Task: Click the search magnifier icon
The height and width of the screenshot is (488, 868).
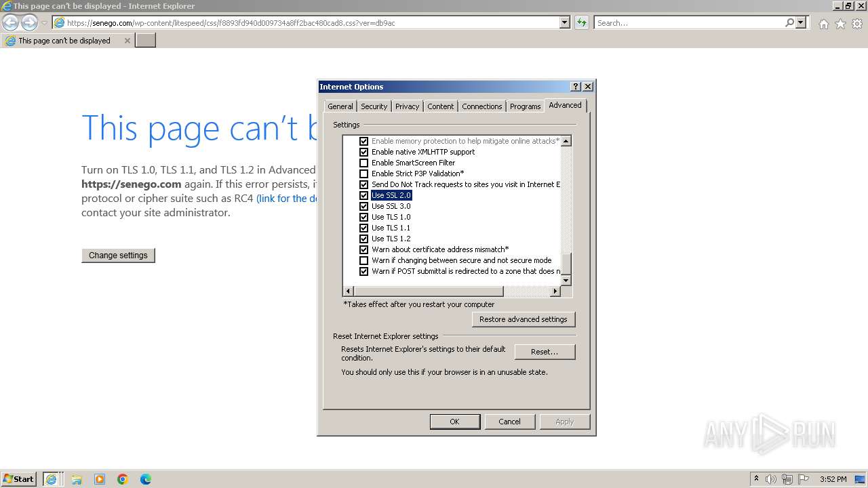Action: [789, 22]
